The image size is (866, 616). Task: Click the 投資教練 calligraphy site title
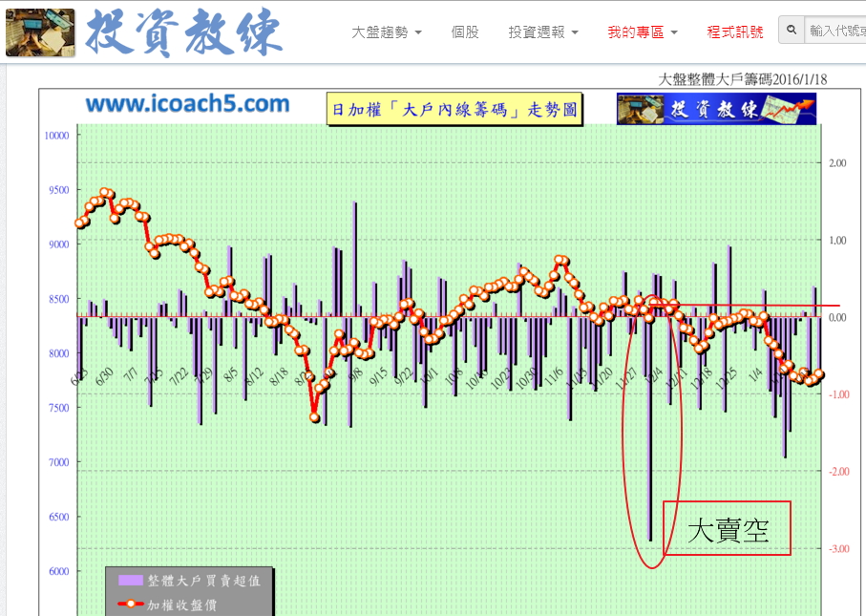184,33
